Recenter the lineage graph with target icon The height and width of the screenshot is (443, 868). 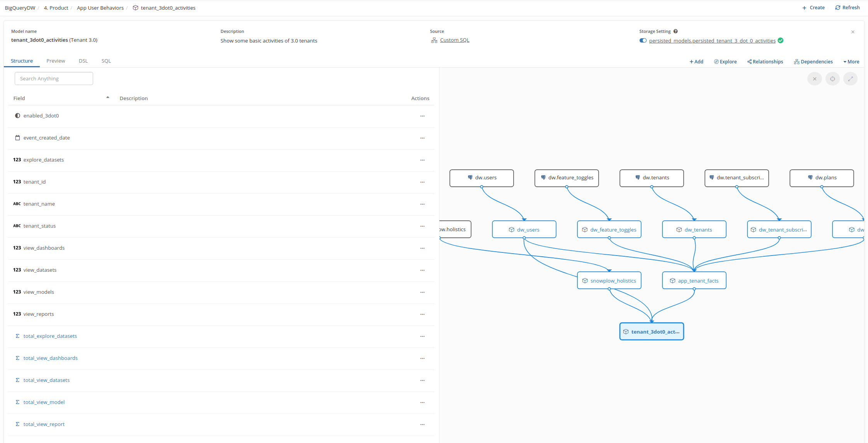tap(832, 79)
